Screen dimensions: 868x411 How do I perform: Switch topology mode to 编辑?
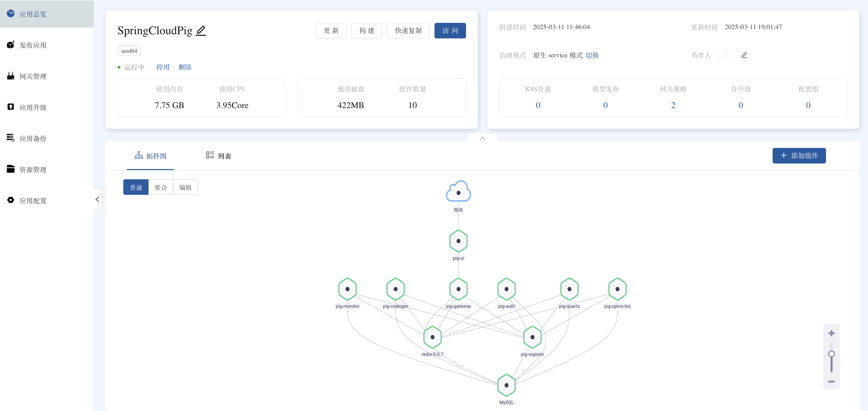(185, 187)
